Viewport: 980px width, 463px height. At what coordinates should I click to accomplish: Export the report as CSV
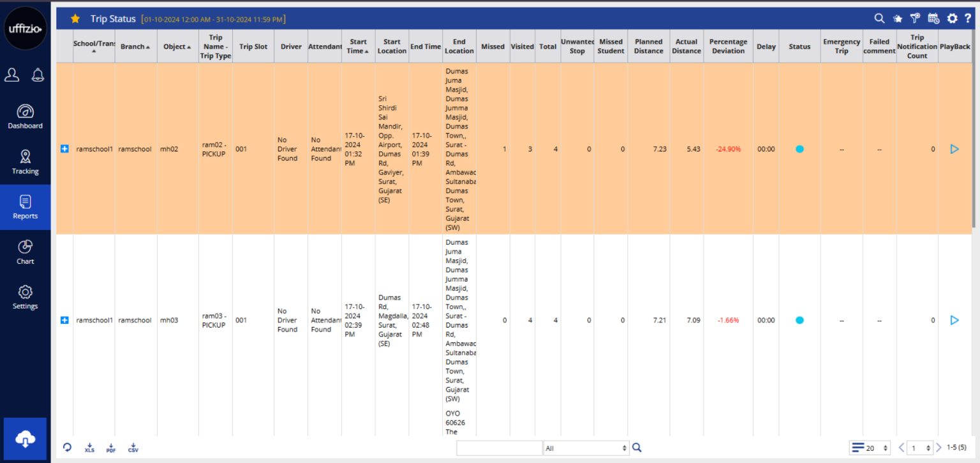tap(133, 448)
